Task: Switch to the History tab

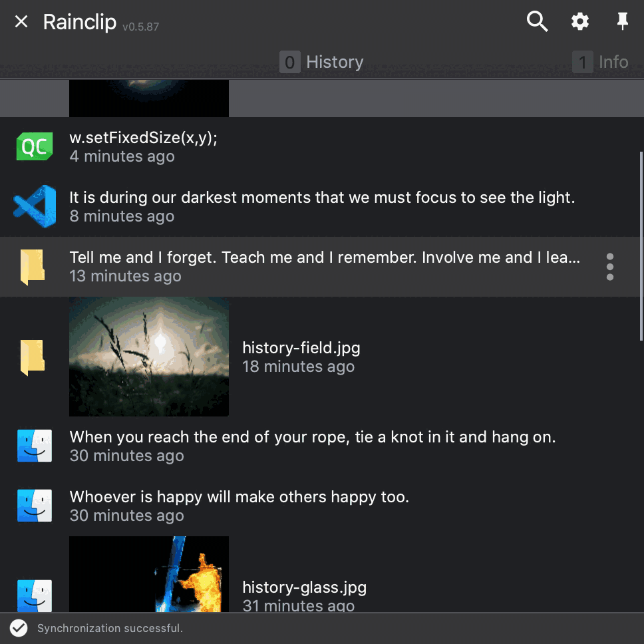Action: [x=321, y=62]
